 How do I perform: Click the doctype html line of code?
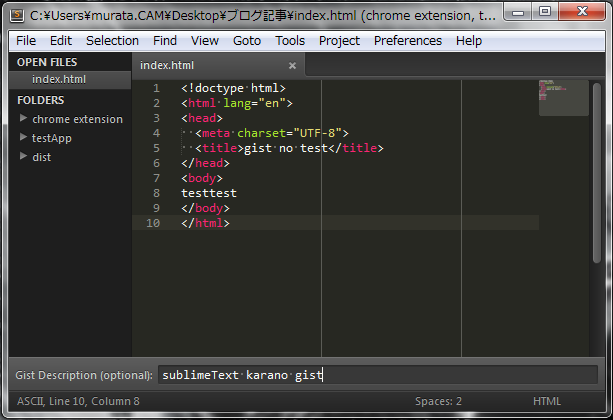coord(233,88)
